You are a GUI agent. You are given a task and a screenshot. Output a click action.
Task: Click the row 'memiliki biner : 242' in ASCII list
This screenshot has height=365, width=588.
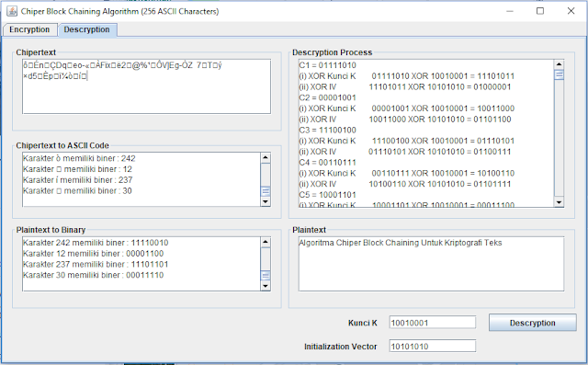click(79, 158)
